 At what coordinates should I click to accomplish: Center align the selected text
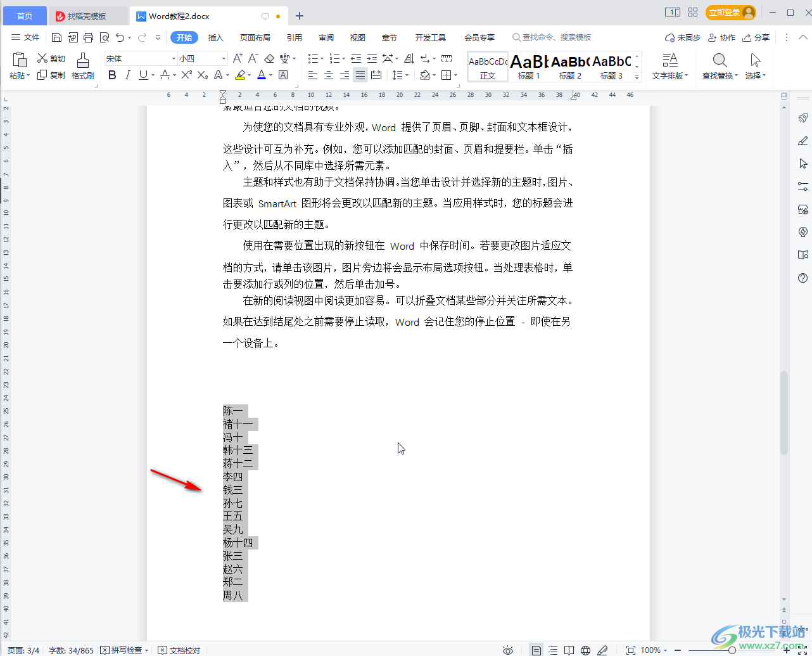point(329,75)
